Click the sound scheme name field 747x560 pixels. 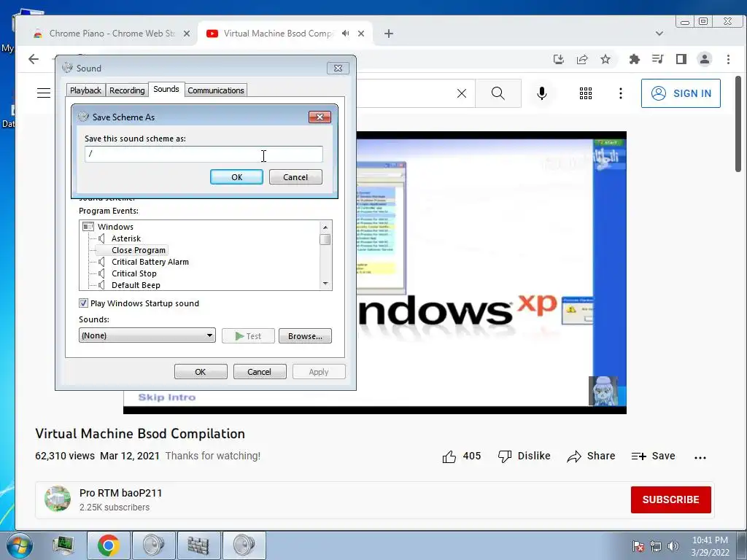tap(204, 154)
